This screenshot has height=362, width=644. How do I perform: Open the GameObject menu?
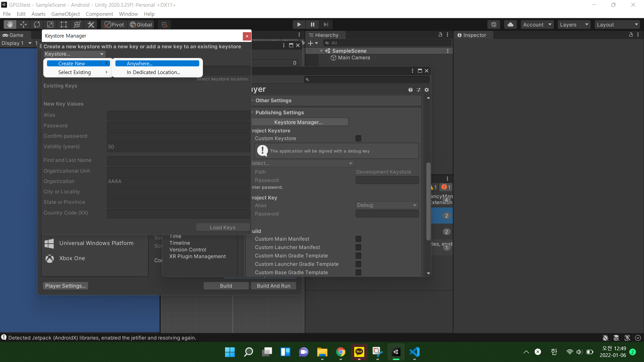(65, 14)
